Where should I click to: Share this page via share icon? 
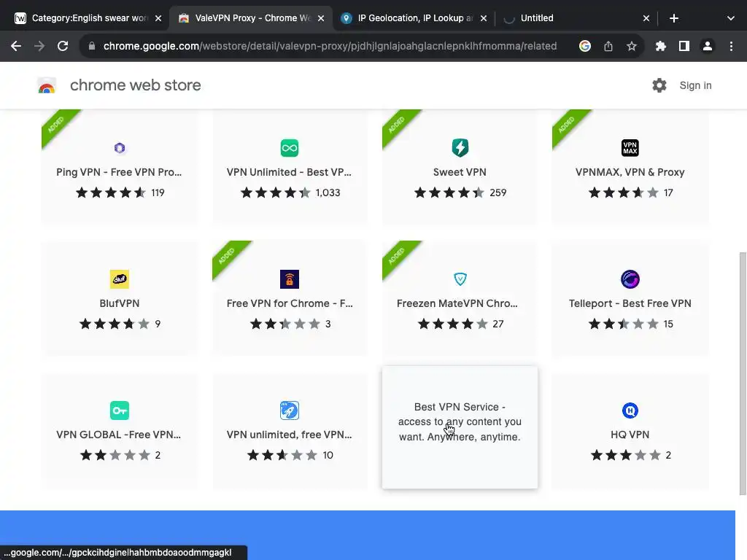pos(608,46)
